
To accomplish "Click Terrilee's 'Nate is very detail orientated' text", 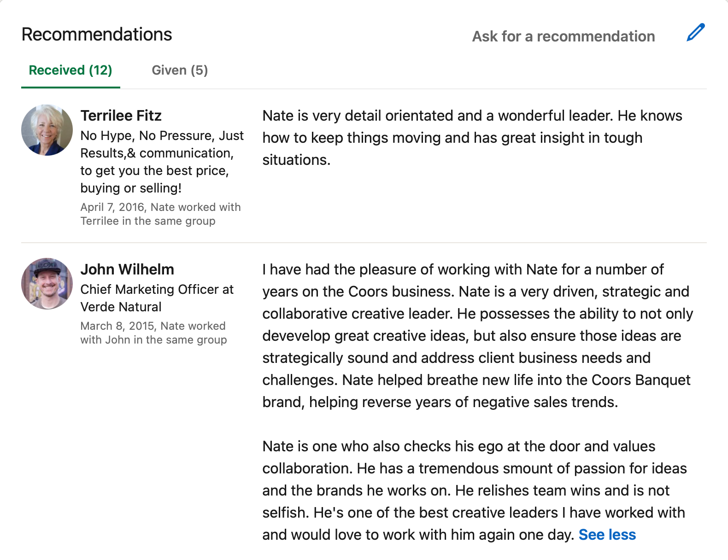I will click(472, 138).
